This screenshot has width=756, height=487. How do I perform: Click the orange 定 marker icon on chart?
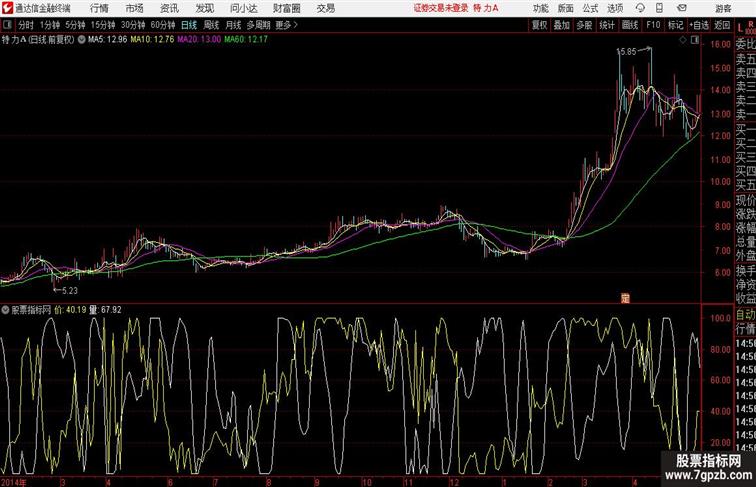pos(625,298)
